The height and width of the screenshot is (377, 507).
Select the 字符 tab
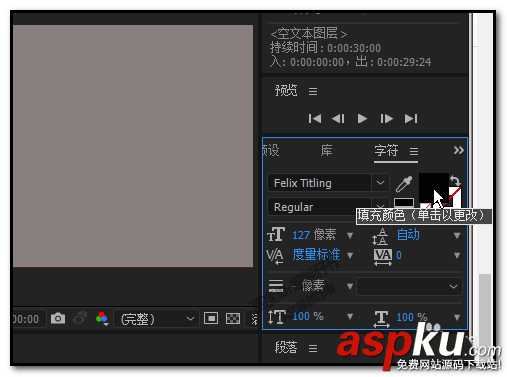[386, 151]
